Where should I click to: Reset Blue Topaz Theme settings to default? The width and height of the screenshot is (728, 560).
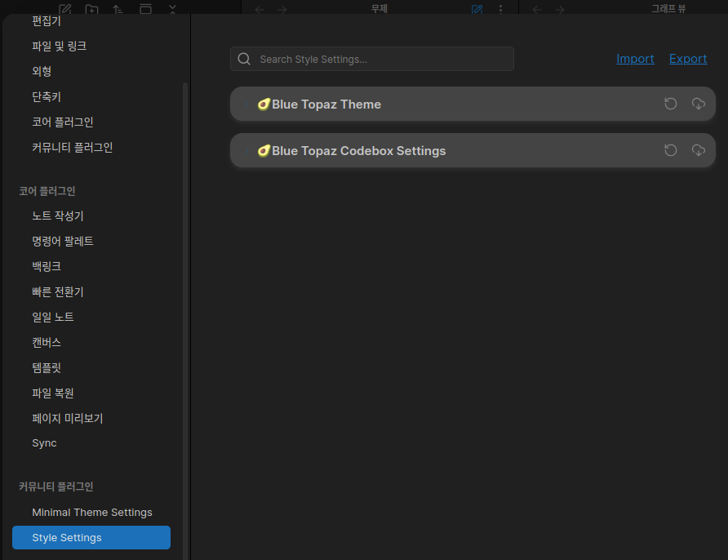click(x=670, y=104)
